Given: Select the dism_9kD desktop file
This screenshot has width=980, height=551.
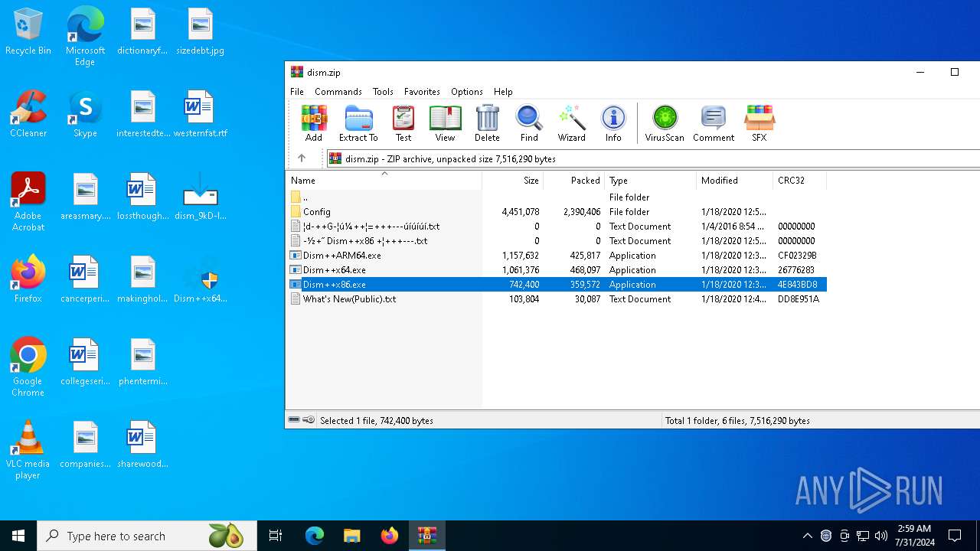Looking at the screenshot, I should pyautogui.click(x=200, y=197).
